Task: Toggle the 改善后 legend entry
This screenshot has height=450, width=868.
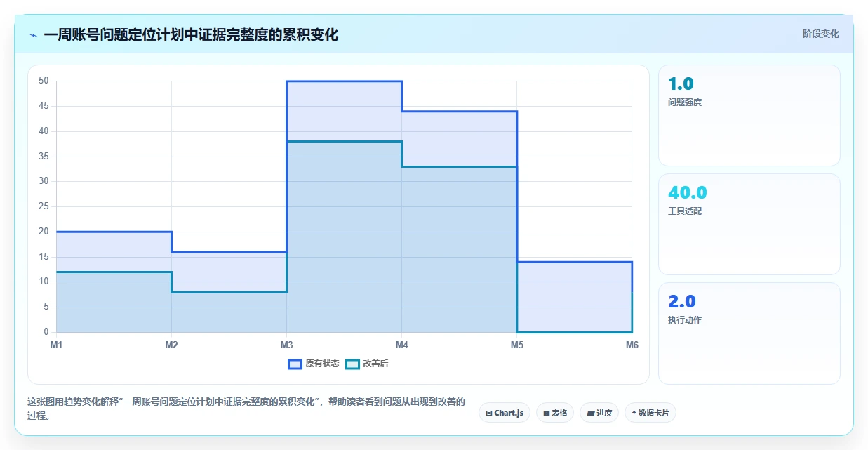Action: 368,364
